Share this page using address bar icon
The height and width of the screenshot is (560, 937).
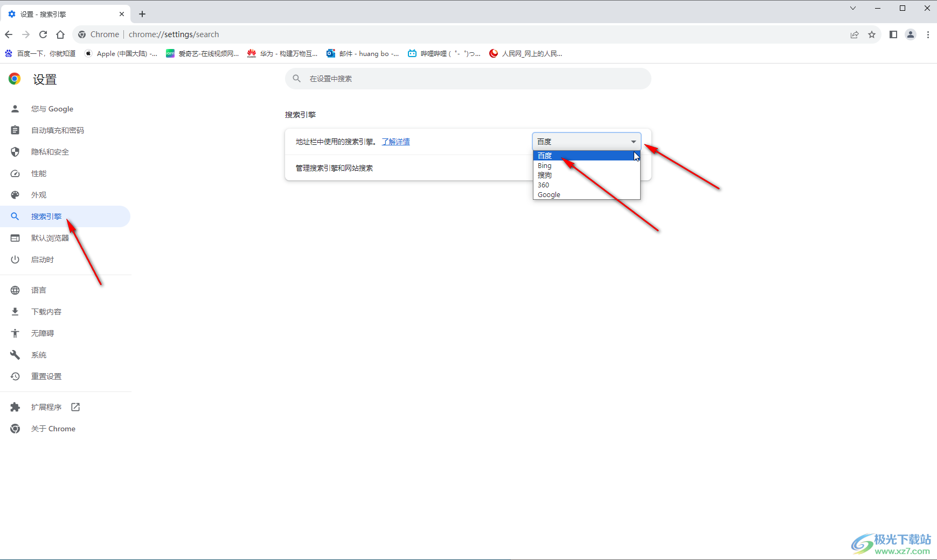coord(855,34)
